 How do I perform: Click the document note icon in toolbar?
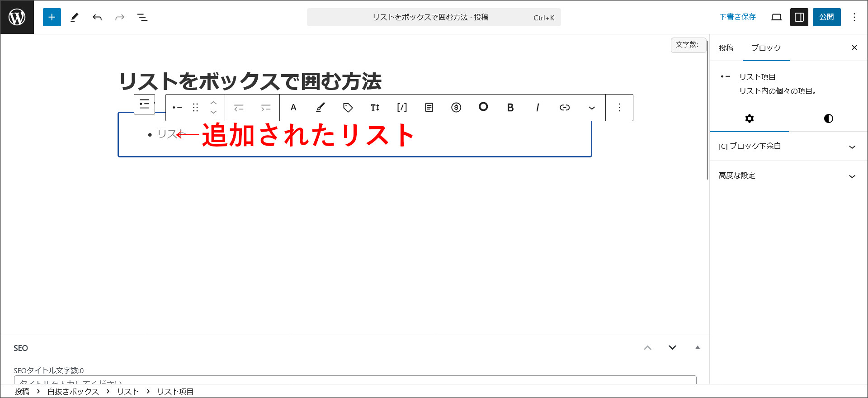tap(429, 108)
